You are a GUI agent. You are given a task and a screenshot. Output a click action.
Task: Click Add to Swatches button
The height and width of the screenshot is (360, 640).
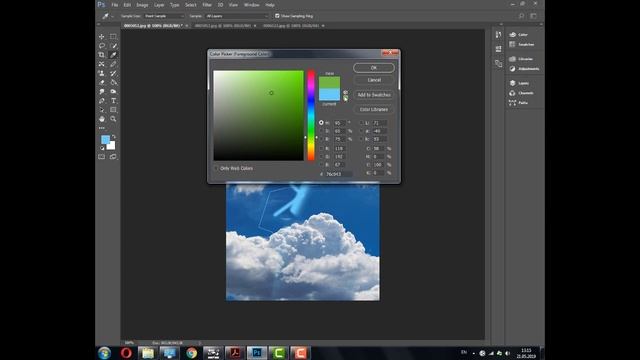(374, 95)
